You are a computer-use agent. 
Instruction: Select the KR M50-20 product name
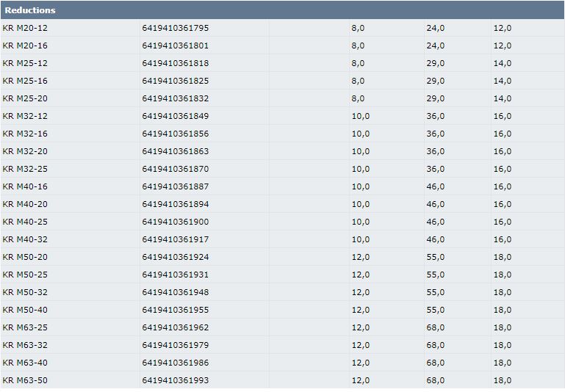point(25,258)
